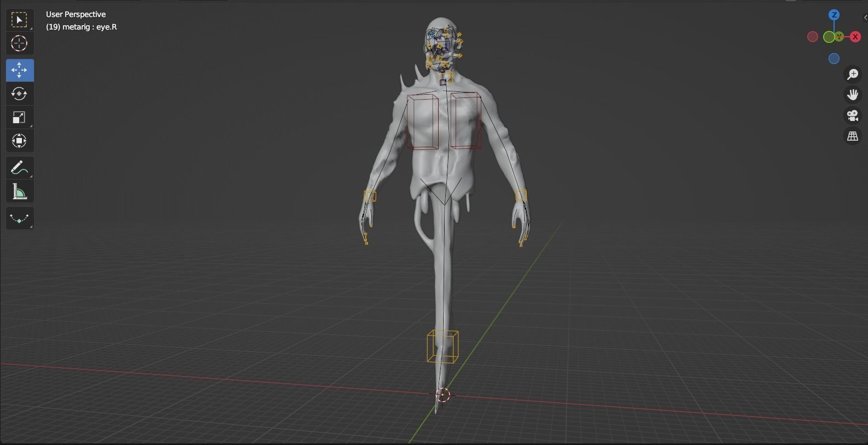Pick the Scale tool
The image size is (868, 445).
[19, 117]
